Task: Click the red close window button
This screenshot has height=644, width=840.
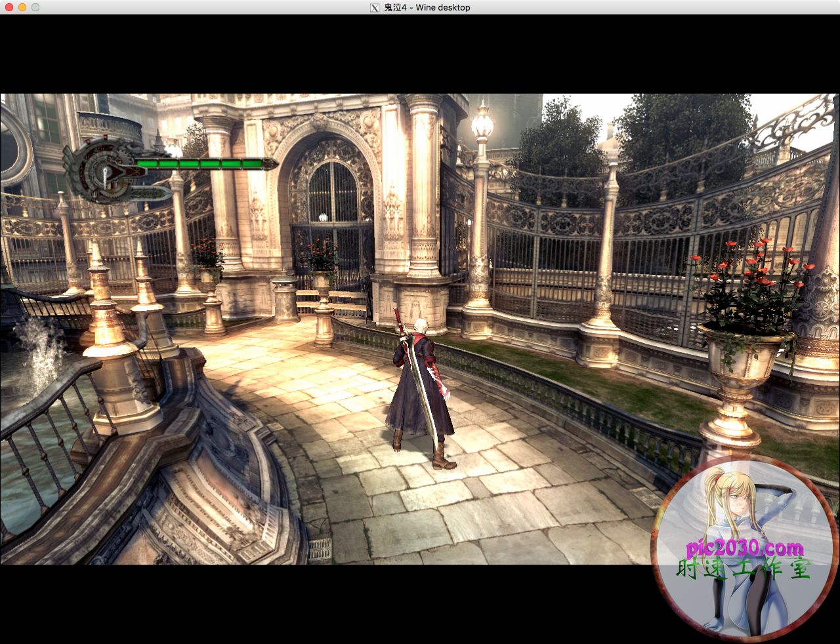Action: 9,7
